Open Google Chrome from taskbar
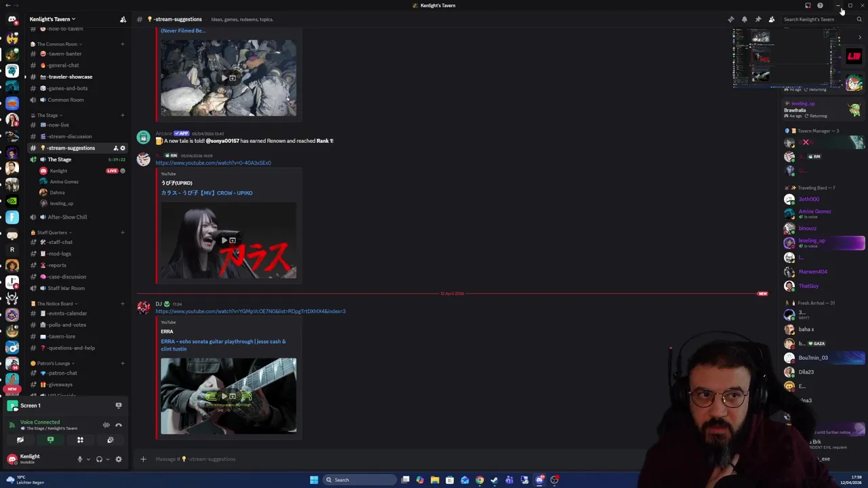This screenshot has height=488, width=868. coord(479,480)
